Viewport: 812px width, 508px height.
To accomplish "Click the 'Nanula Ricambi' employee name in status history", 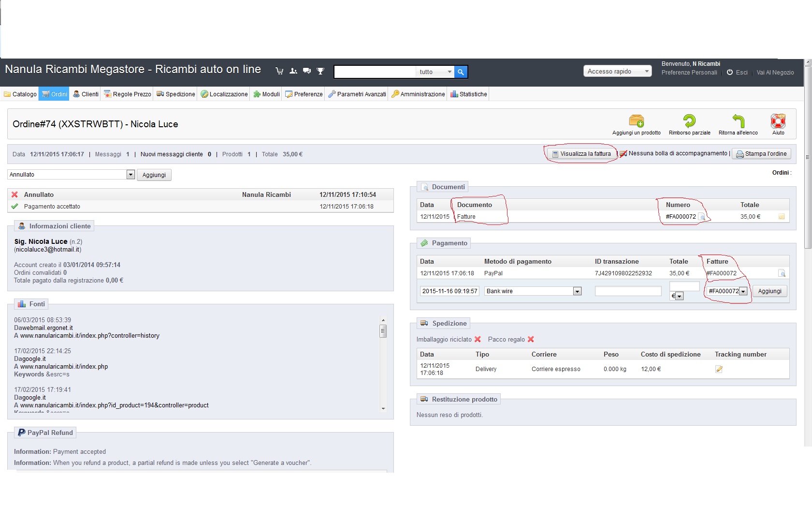I will click(266, 195).
